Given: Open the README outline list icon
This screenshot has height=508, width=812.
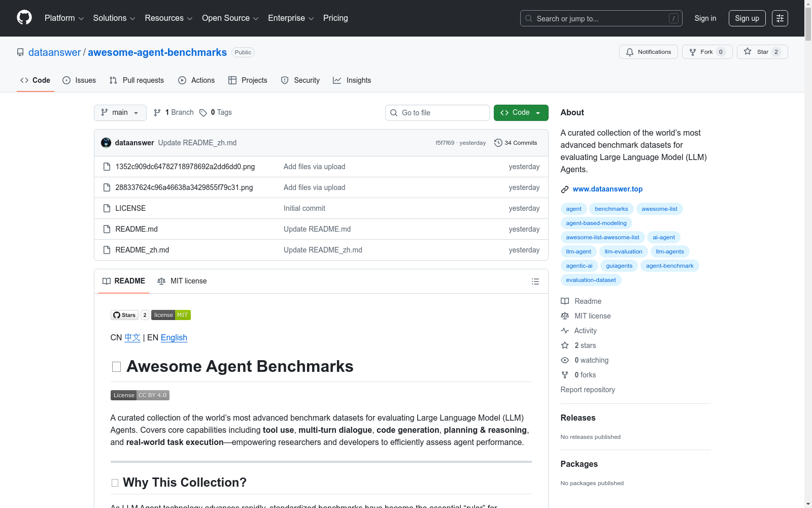Looking at the screenshot, I should pos(535,281).
